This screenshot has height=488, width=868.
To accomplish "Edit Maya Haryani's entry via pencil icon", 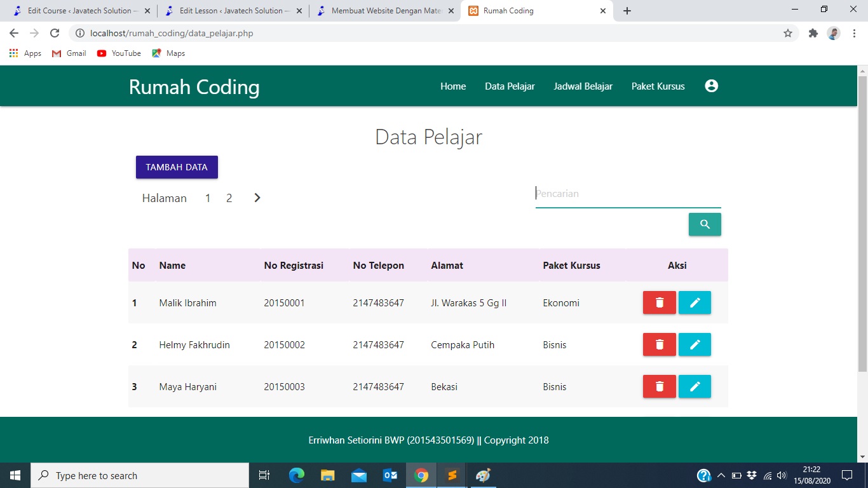I will click(695, 386).
